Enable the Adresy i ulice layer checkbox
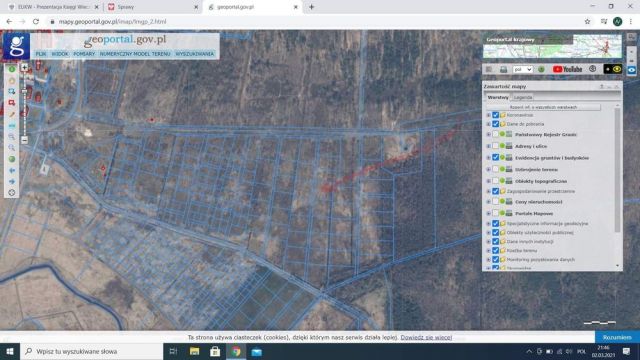 tap(496, 146)
